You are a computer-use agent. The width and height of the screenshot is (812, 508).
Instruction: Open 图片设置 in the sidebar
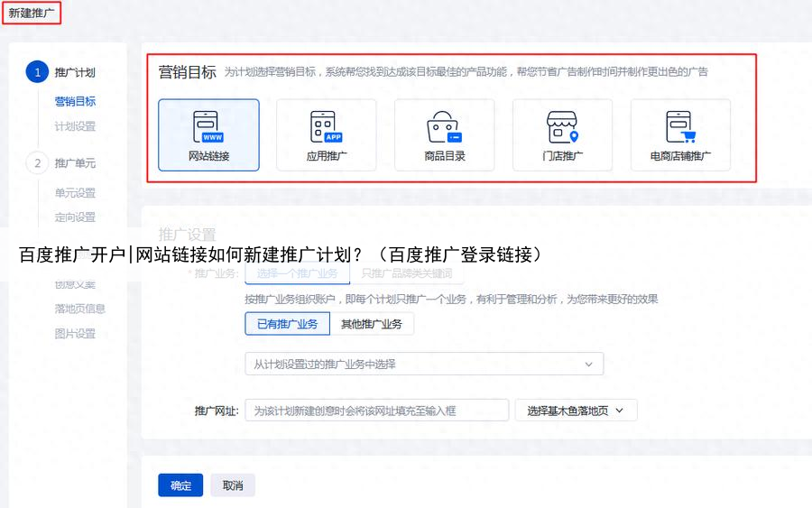pos(75,334)
